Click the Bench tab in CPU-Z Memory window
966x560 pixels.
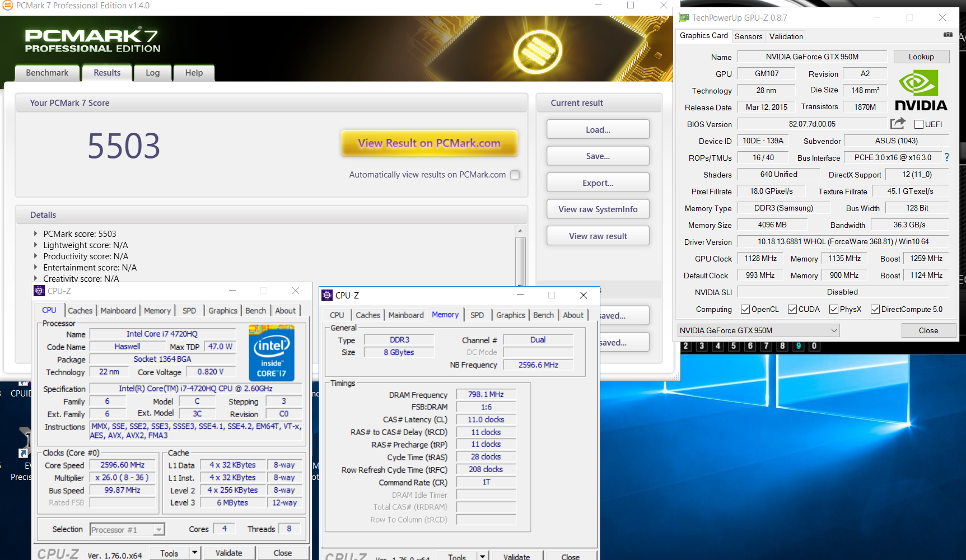click(543, 315)
